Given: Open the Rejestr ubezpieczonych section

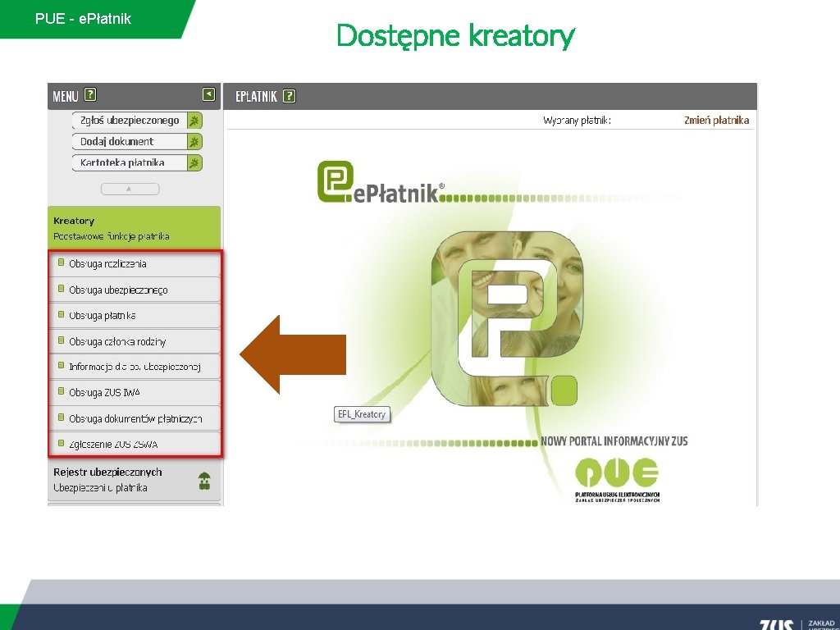Looking at the screenshot, I should click(134, 480).
